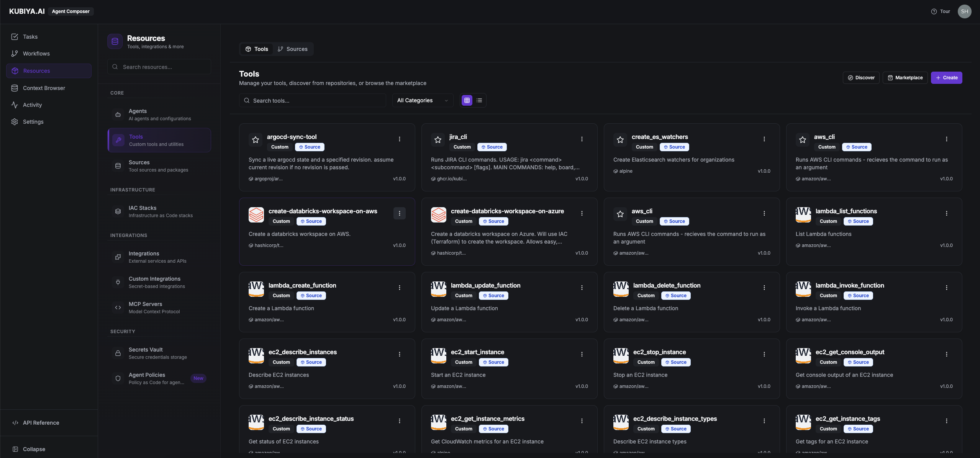The height and width of the screenshot is (458, 980).
Task: Click the Custom tag on ec2_start_instance
Action: (x=464, y=362)
